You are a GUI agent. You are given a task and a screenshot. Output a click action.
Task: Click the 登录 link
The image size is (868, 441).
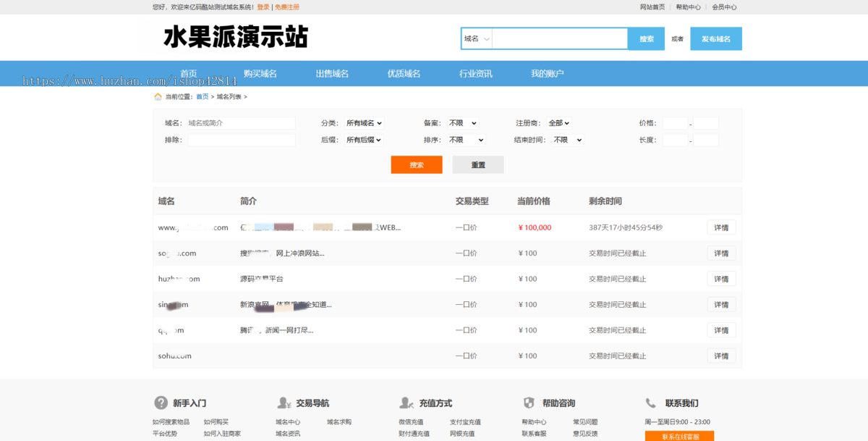point(263,7)
